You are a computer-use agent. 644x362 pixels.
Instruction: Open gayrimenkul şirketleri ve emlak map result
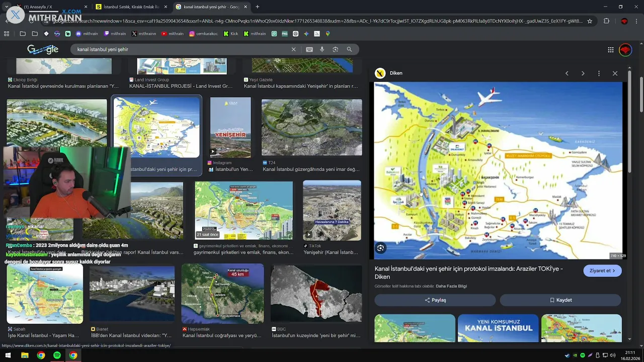coord(244,210)
